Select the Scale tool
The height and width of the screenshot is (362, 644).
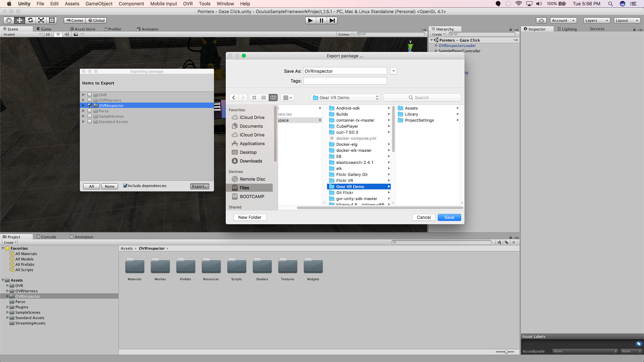point(41,20)
